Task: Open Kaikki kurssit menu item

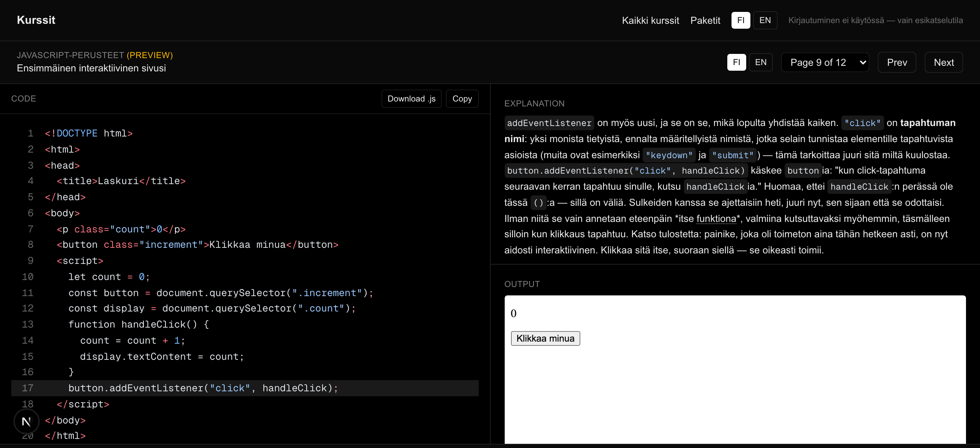Action: (x=650, y=21)
